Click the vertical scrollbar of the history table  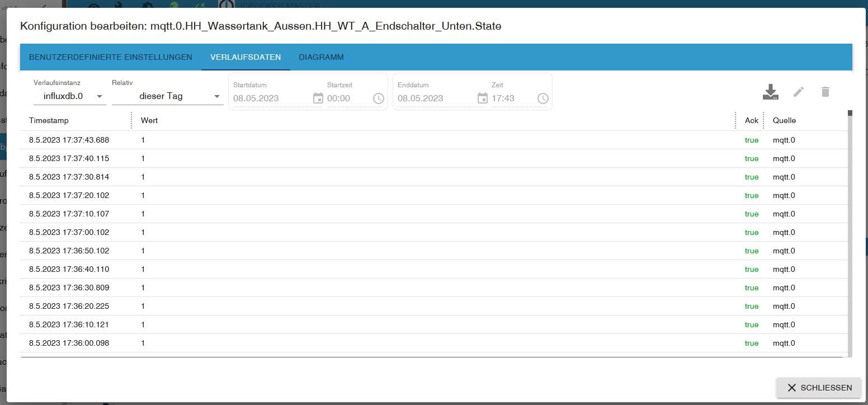[850, 233]
